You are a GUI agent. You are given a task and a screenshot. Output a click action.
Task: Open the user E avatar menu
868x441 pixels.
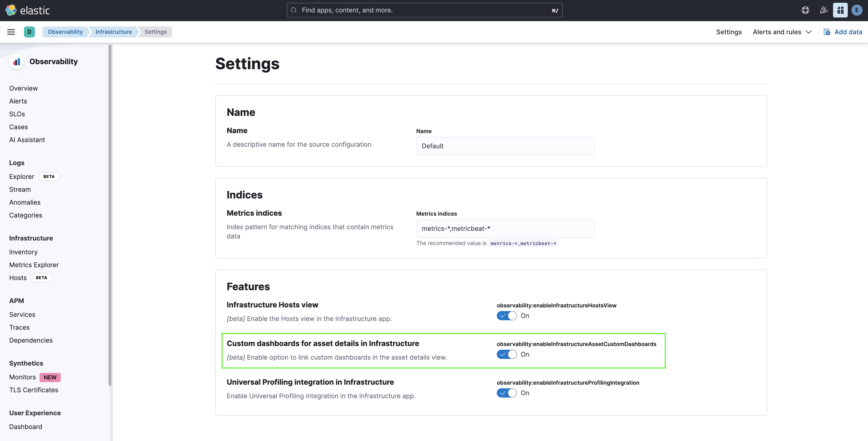[x=857, y=10]
